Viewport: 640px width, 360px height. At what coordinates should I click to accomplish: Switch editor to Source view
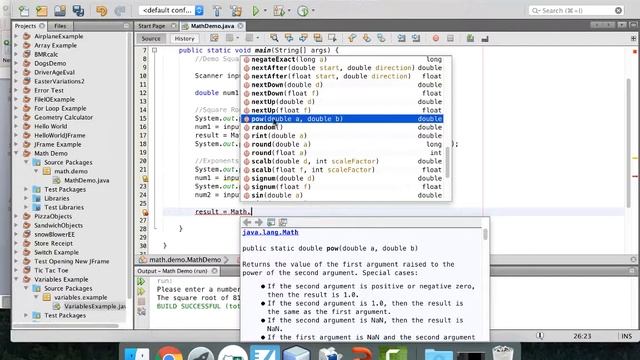(x=151, y=38)
